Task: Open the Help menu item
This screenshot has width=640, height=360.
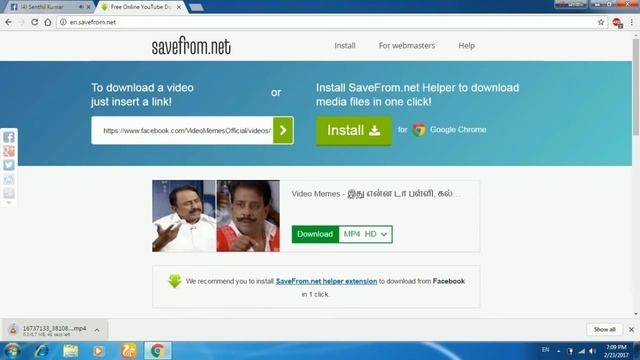Action: pyautogui.click(x=466, y=46)
